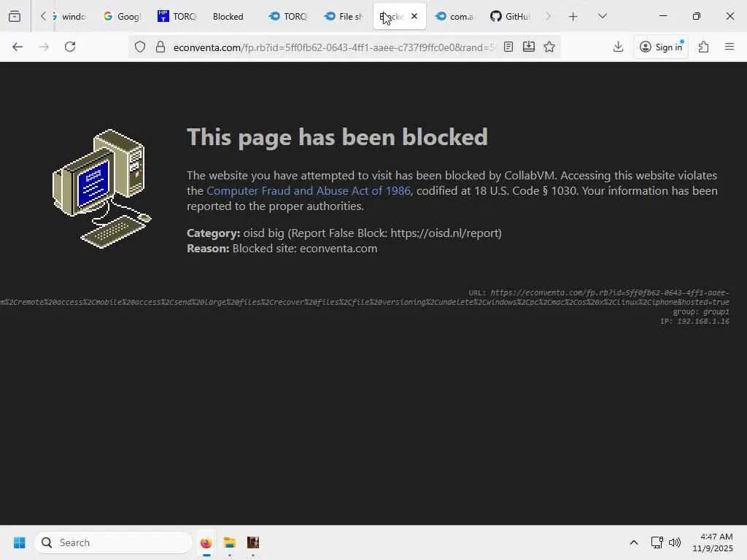747x560 pixels.
Task: Open the third pinned taskbar app
Action: click(x=253, y=542)
